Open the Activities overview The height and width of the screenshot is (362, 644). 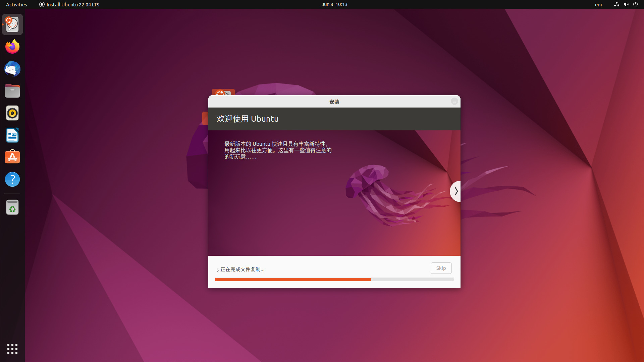pyautogui.click(x=16, y=4)
